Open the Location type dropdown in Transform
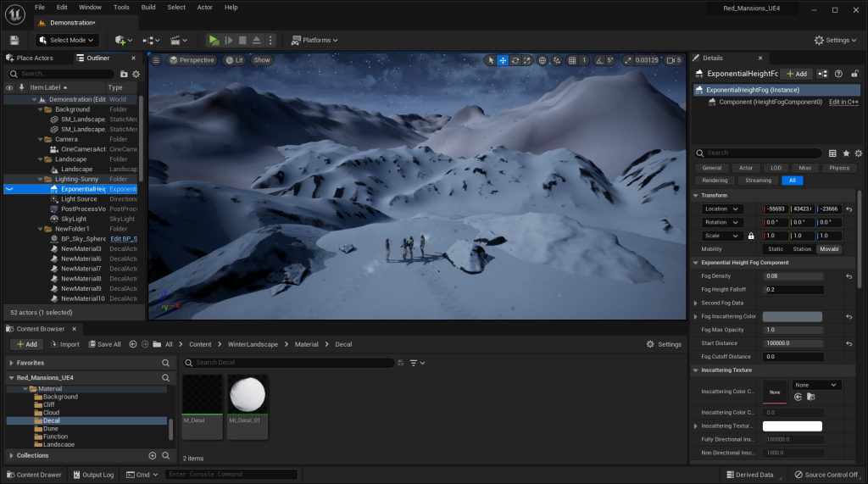The image size is (868, 484). pos(721,209)
